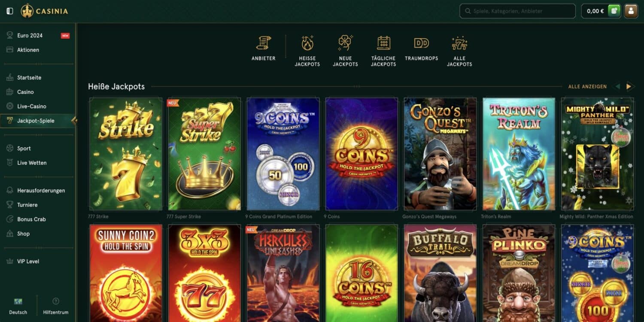Click the Casinia logo
Viewport: 644px width, 322px height.
point(44,11)
